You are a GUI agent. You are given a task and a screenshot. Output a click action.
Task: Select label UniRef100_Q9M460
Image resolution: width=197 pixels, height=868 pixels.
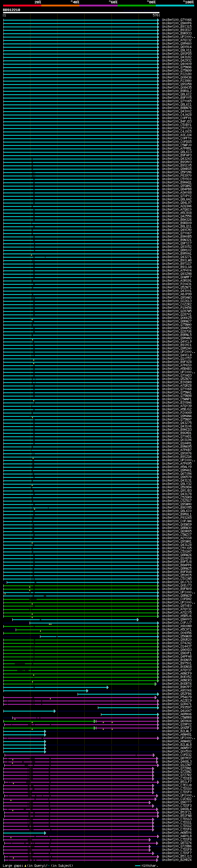coord(177,43)
